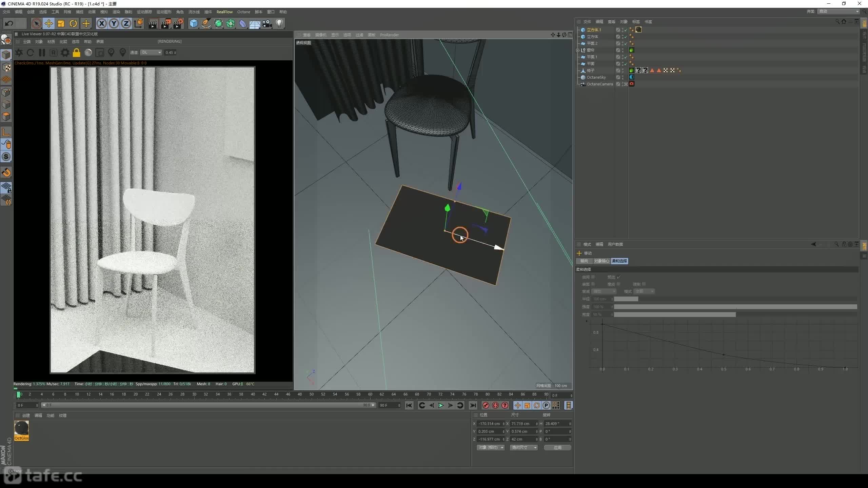868x488 pixels.
Task: Open Edit Render Settings clapperboard with gear
Action: [x=178, y=23]
